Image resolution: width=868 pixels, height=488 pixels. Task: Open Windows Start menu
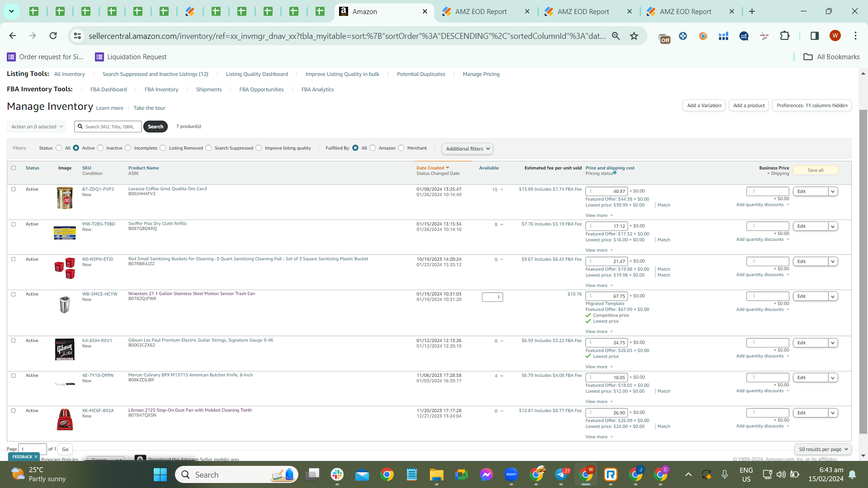click(160, 474)
